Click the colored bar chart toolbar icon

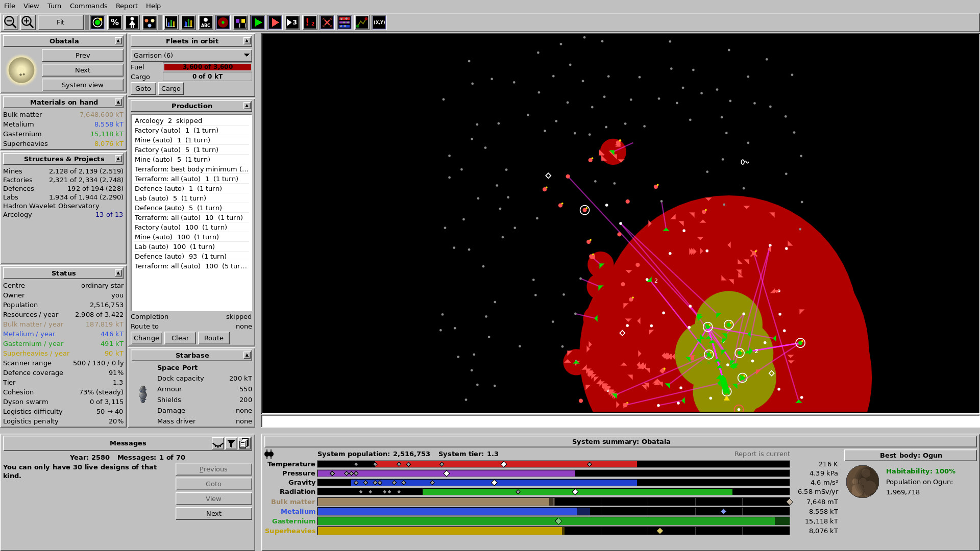pos(171,22)
